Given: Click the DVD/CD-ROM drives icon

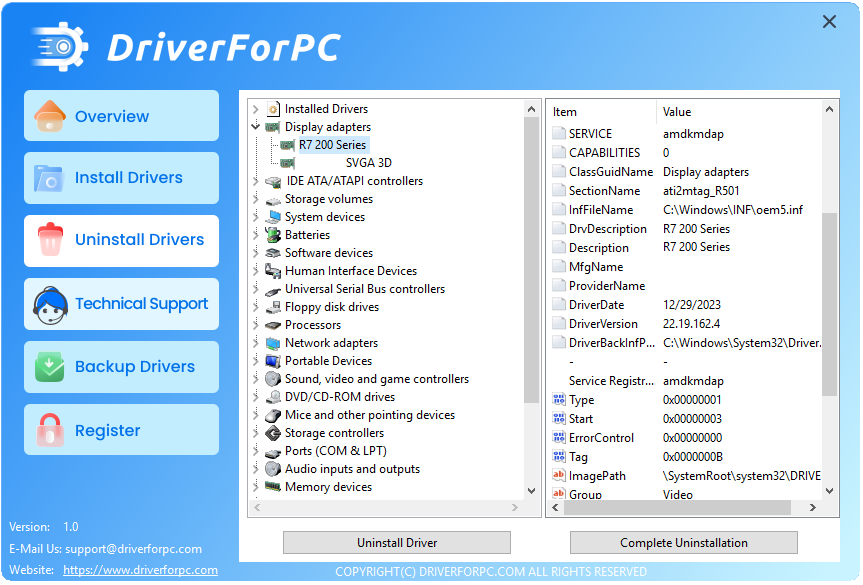Looking at the screenshot, I should click(273, 397).
